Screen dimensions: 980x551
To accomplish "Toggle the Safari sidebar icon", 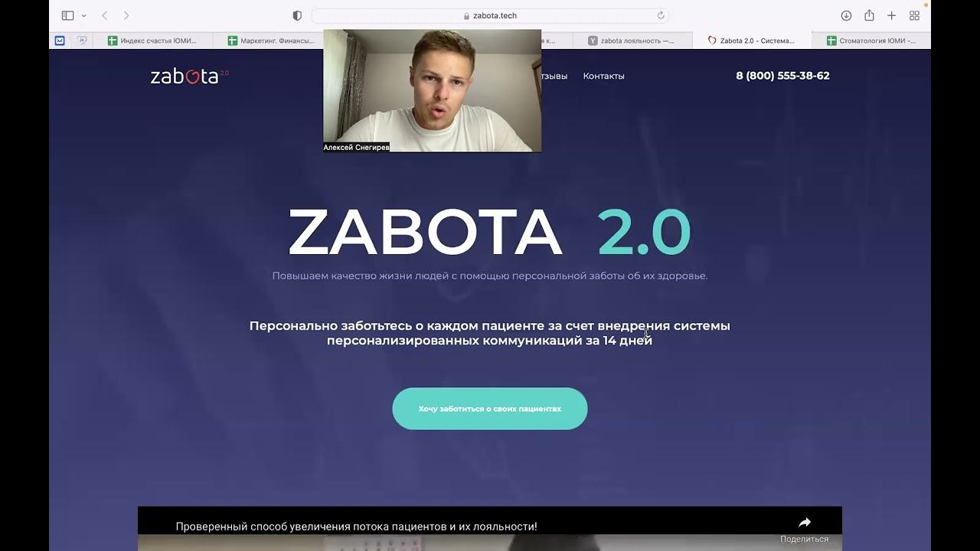I will tap(67, 15).
